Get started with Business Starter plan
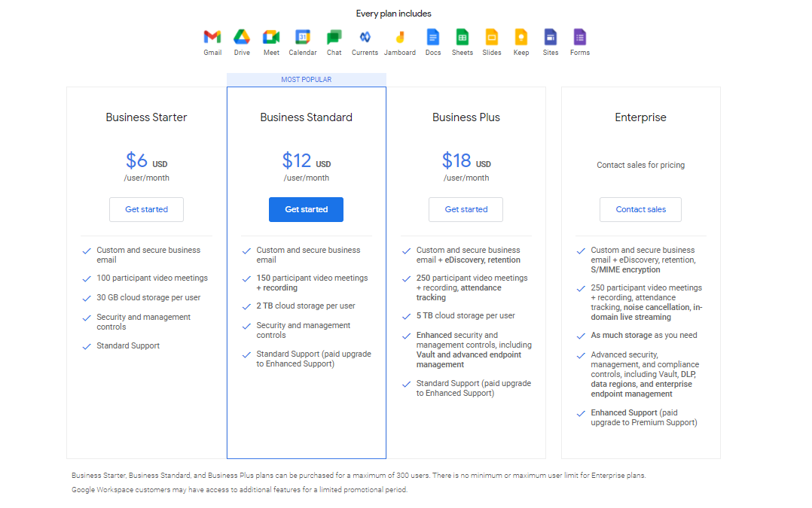 147,209
